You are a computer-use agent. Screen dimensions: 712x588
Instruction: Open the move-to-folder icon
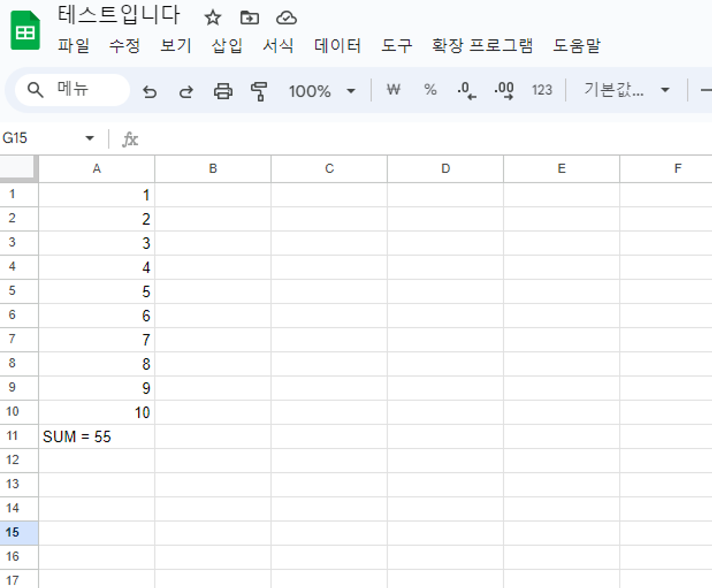click(x=249, y=18)
